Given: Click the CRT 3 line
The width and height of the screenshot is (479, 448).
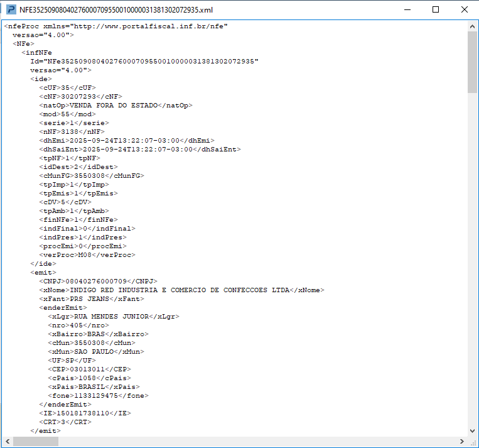Looking at the screenshot, I should [x=65, y=422].
